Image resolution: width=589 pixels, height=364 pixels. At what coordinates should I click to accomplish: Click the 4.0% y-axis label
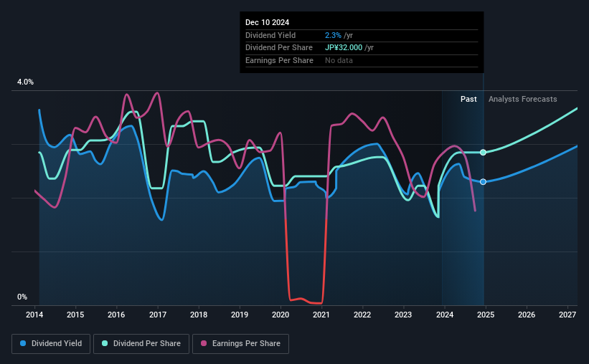pos(25,82)
